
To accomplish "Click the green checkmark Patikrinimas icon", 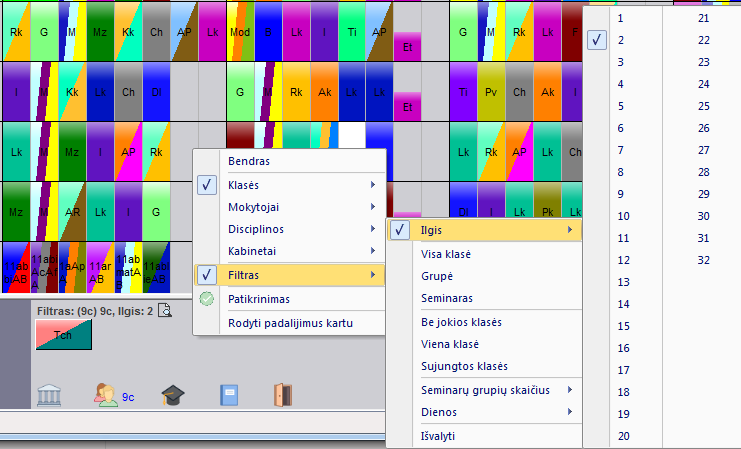I will pyautogui.click(x=207, y=298).
